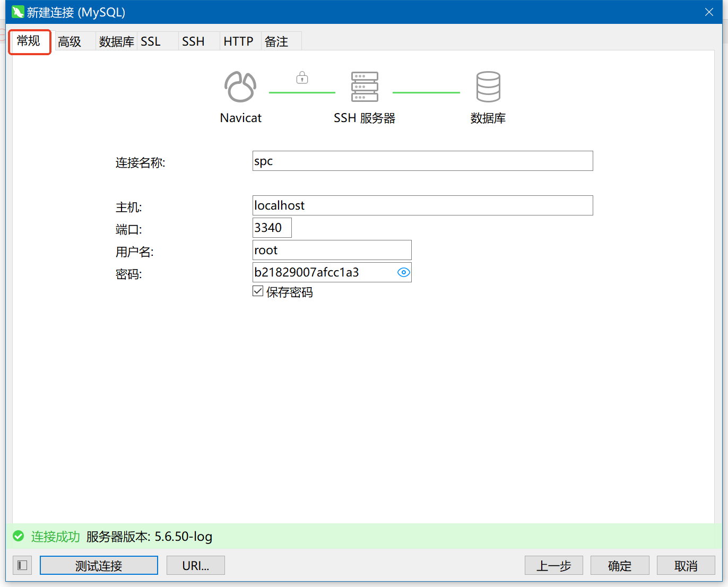The image size is (728, 587).
Task: Click the green connection success checkmark icon
Action: point(19,536)
